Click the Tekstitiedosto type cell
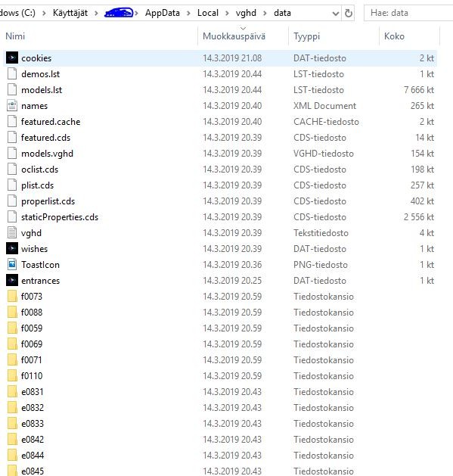453x476 pixels. pos(321,233)
